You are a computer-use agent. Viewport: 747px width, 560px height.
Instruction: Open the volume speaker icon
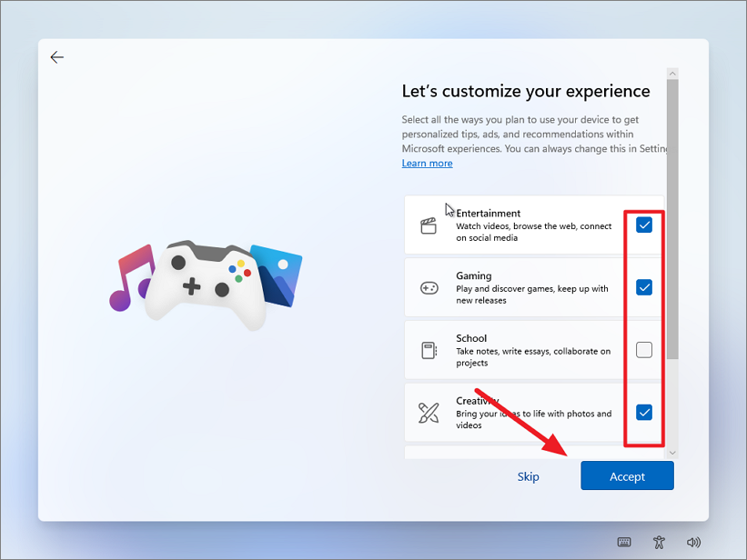(x=693, y=542)
